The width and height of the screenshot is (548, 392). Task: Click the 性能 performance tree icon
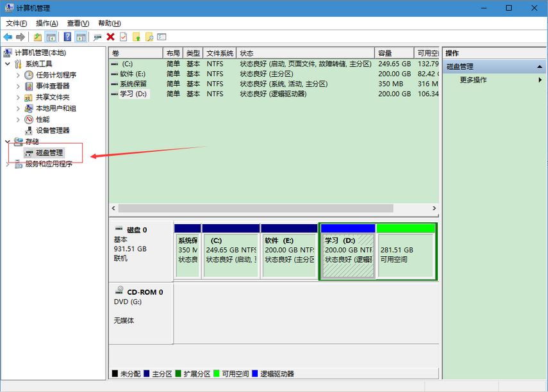tap(29, 119)
